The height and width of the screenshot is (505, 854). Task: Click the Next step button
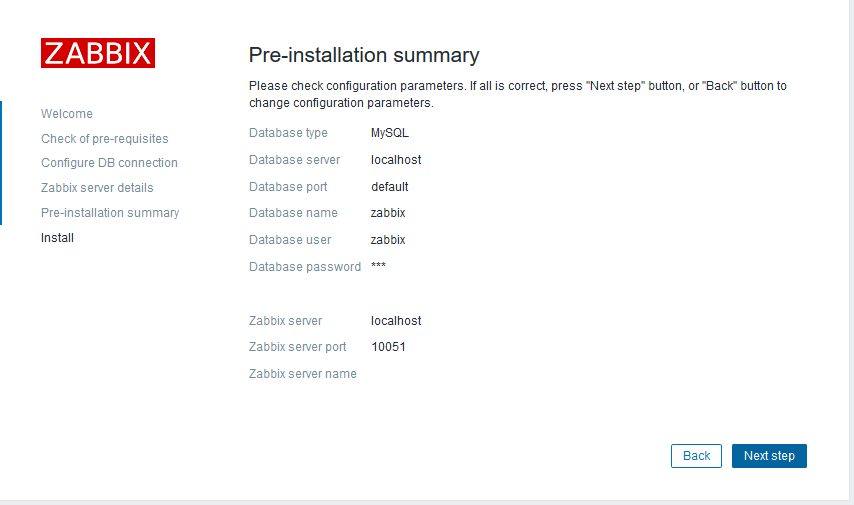point(769,456)
